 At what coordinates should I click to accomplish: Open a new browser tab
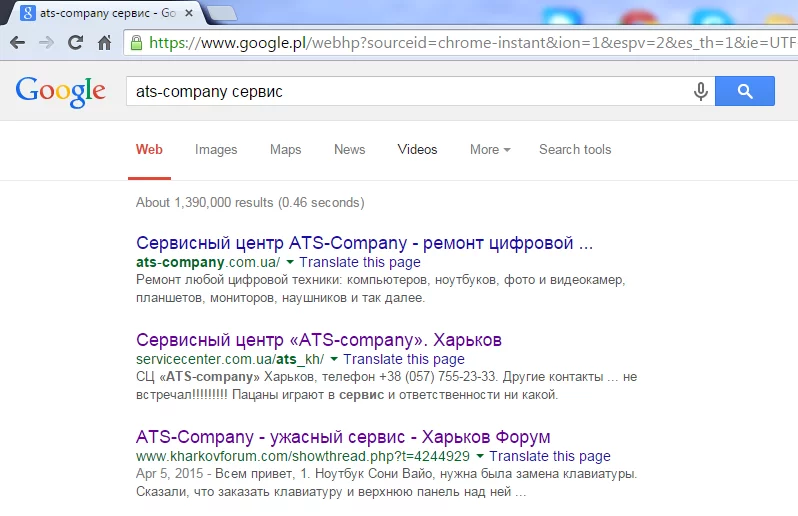point(222,14)
